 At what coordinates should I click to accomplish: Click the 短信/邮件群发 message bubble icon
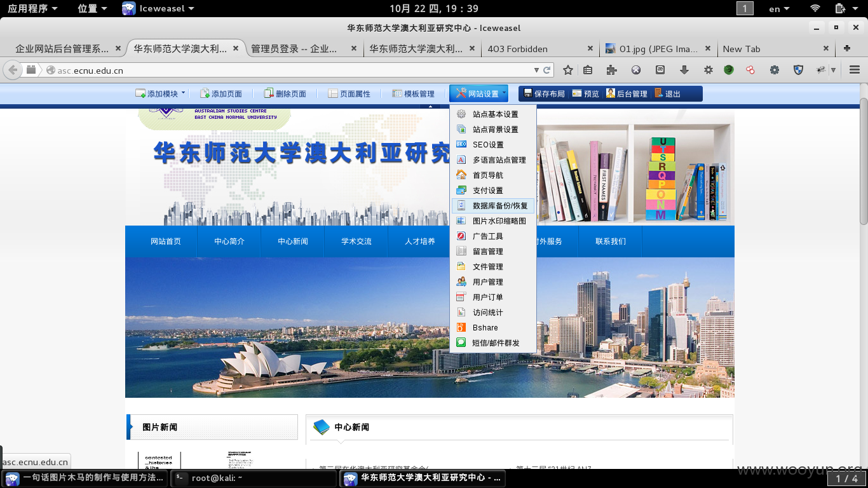(x=461, y=343)
